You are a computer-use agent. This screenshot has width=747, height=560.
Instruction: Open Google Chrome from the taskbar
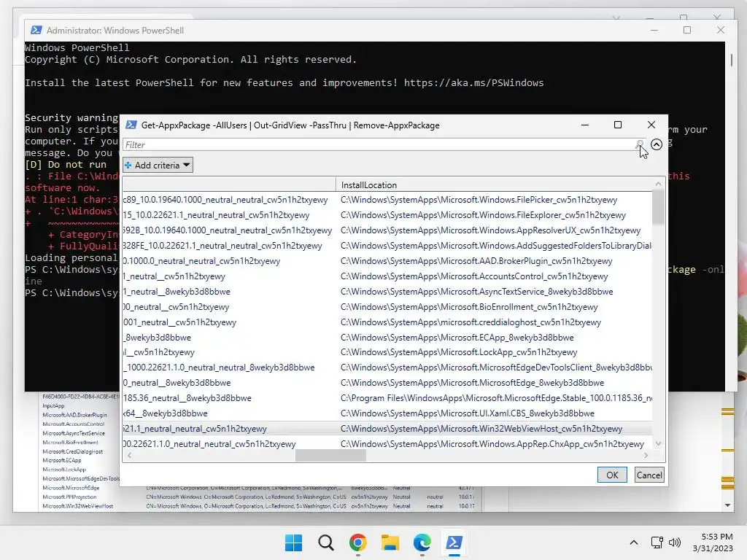click(x=357, y=542)
